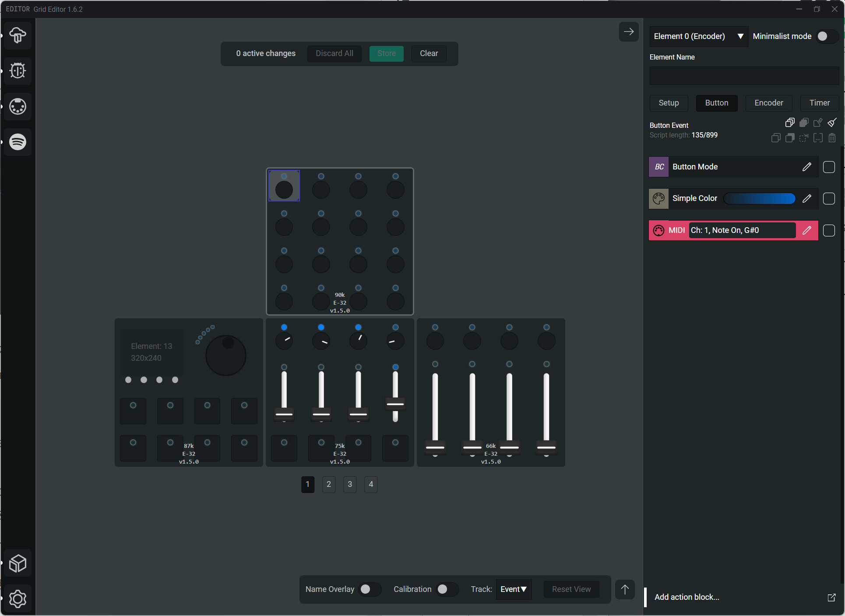The height and width of the screenshot is (616, 845).
Task: Click the trash icon under Button Event
Action: coord(832,138)
